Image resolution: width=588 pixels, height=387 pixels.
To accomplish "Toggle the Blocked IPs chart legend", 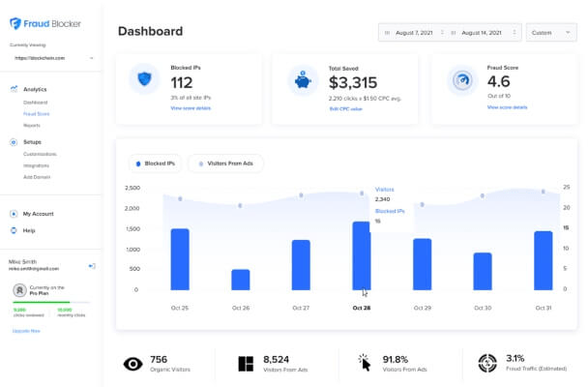I will [156, 164].
